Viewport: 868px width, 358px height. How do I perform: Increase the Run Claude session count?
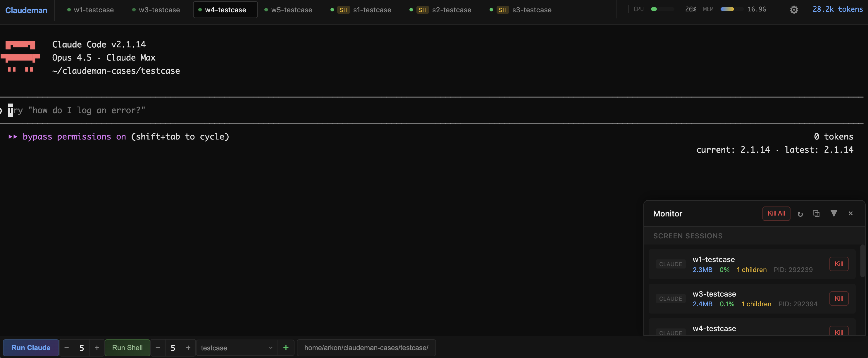point(97,347)
